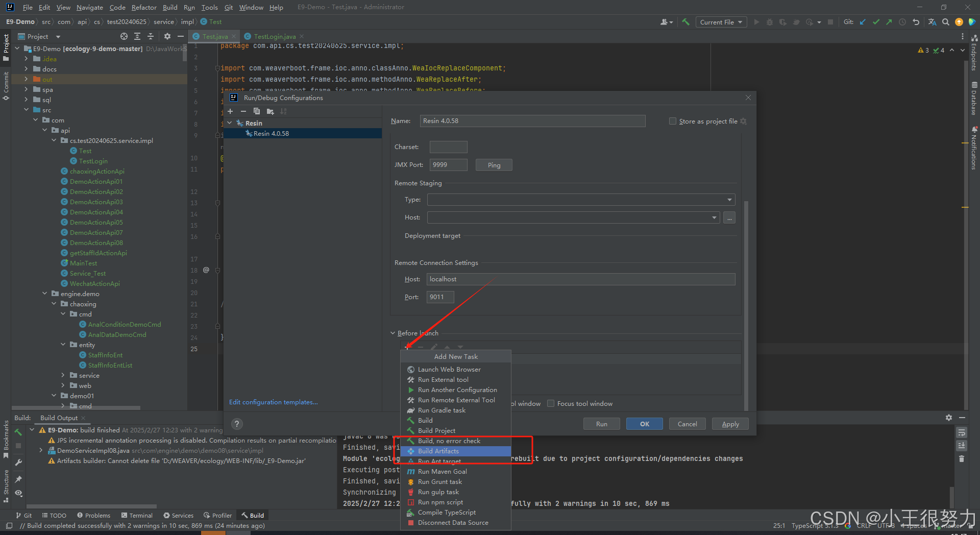This screenshot has height=535, width=980.
Task: Click the Apply button in the dialog
Action: coord(730,424)
